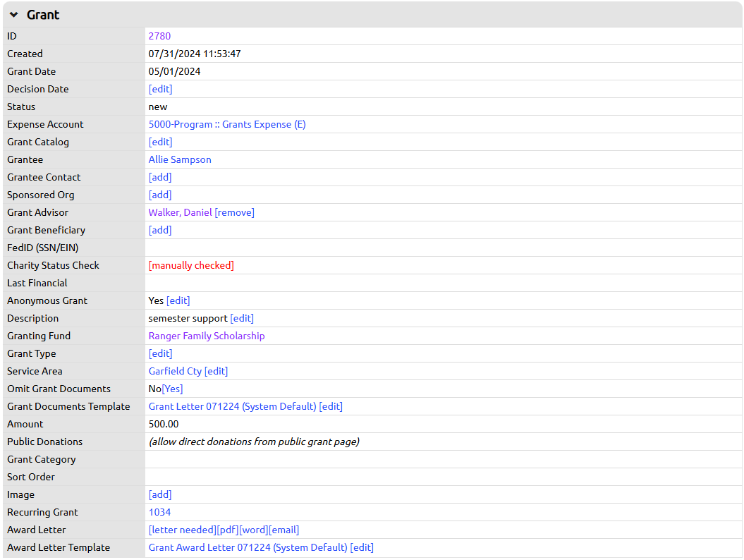Viewport: 744px width, 560px height.
Task: Open 5000-Program Grants Expense account
Action: (227, 124)
